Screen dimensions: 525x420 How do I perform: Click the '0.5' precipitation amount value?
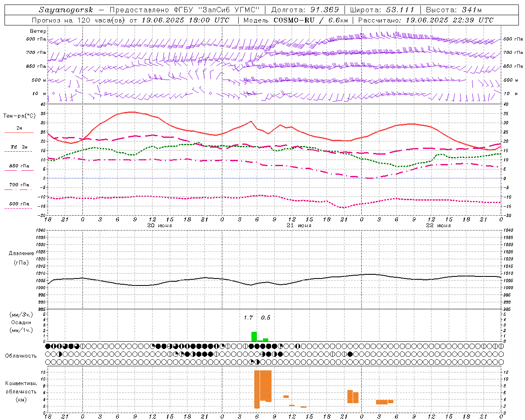(266, 318)
